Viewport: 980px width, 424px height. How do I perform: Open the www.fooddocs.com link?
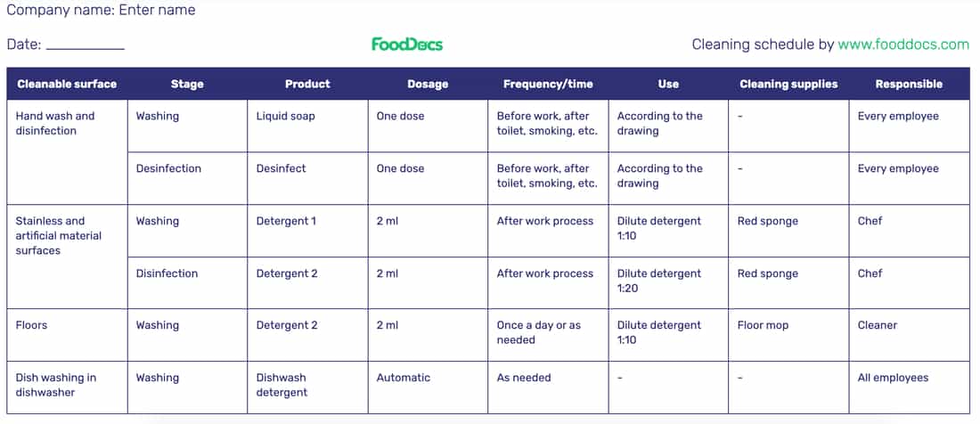tap(903, 45)
